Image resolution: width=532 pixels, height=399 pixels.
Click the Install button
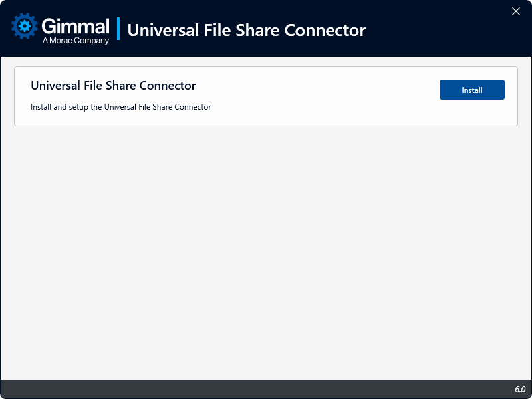tap(471, 90)
